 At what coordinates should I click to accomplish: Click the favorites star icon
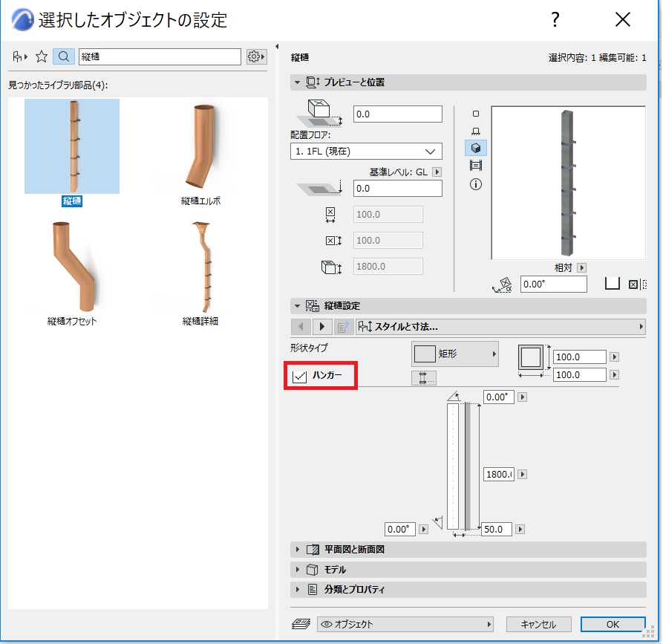[x=42, y=56]
